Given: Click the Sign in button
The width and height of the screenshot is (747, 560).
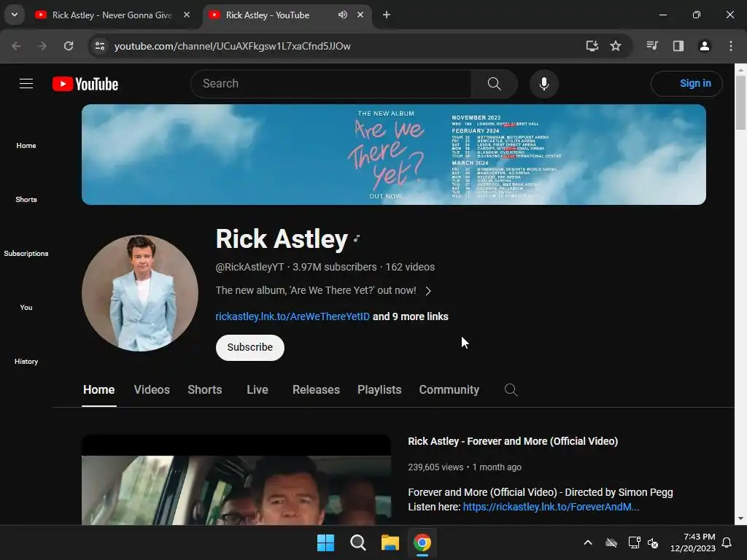Looking at the screenshot, I should tap(686, 84).
